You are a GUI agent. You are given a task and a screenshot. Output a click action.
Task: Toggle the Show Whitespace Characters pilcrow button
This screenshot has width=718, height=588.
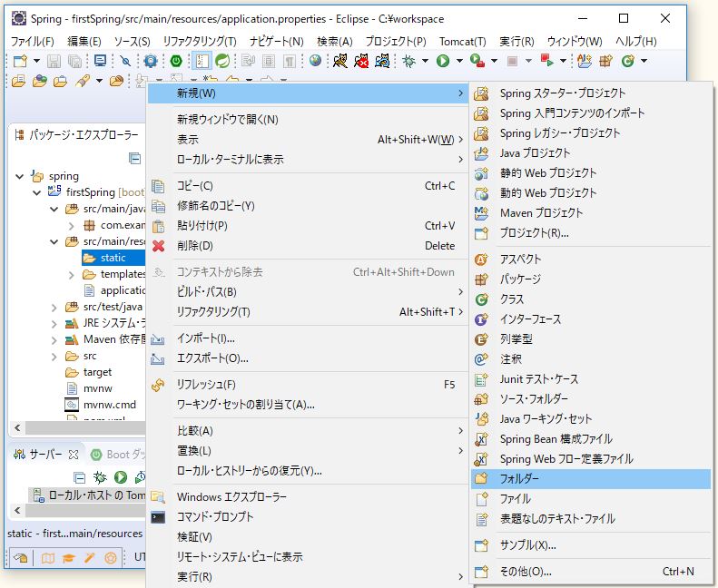(290, 61)
